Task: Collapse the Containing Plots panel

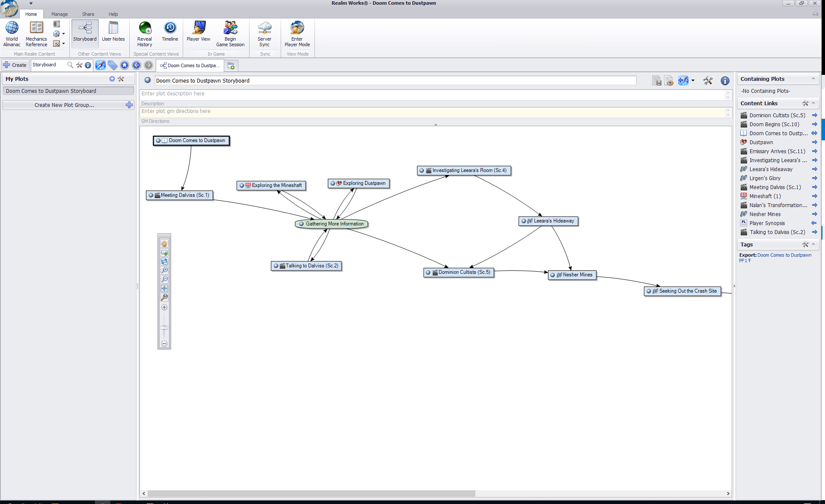Action: coord(813,79)
